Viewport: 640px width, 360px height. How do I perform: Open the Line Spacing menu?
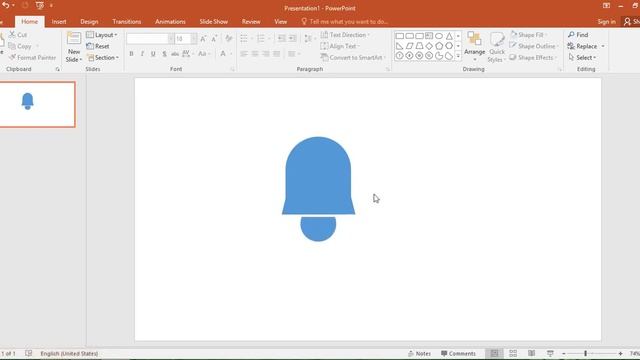click(x=309, y=39)
